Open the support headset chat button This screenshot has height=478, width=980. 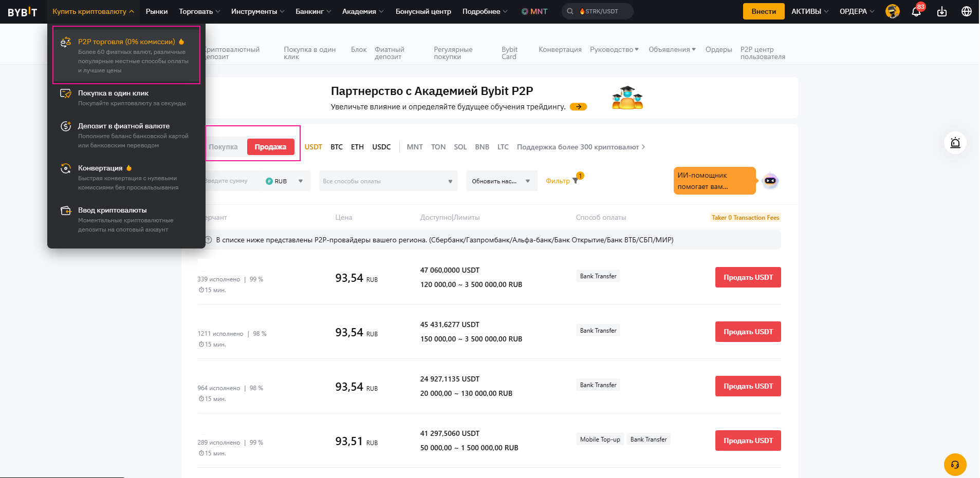[955, 465]
